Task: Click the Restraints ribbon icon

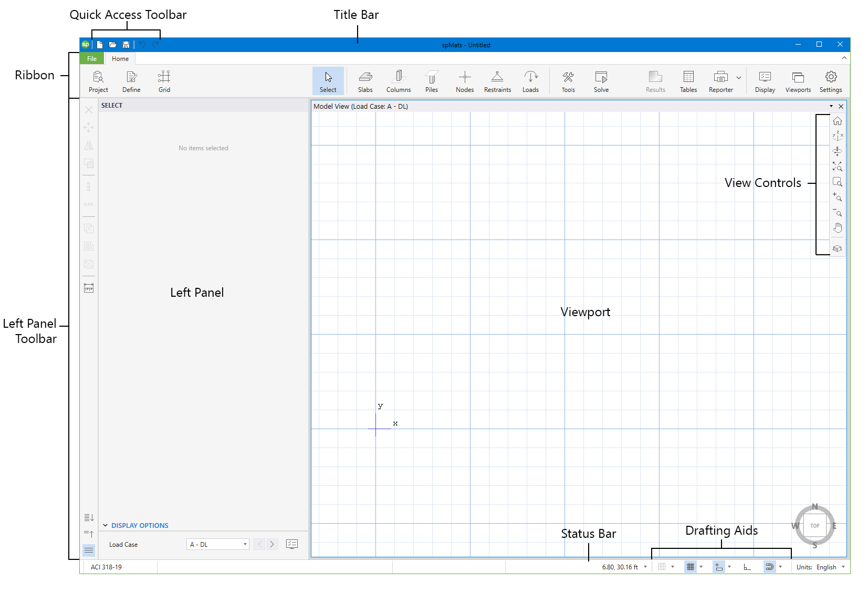Action: pos(497,80)
